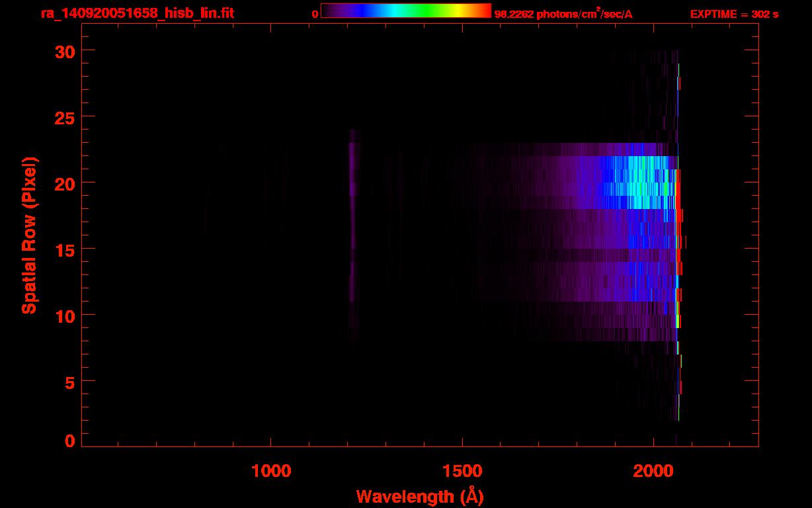Click the 2000 wavelength tick label

(653, 471)
